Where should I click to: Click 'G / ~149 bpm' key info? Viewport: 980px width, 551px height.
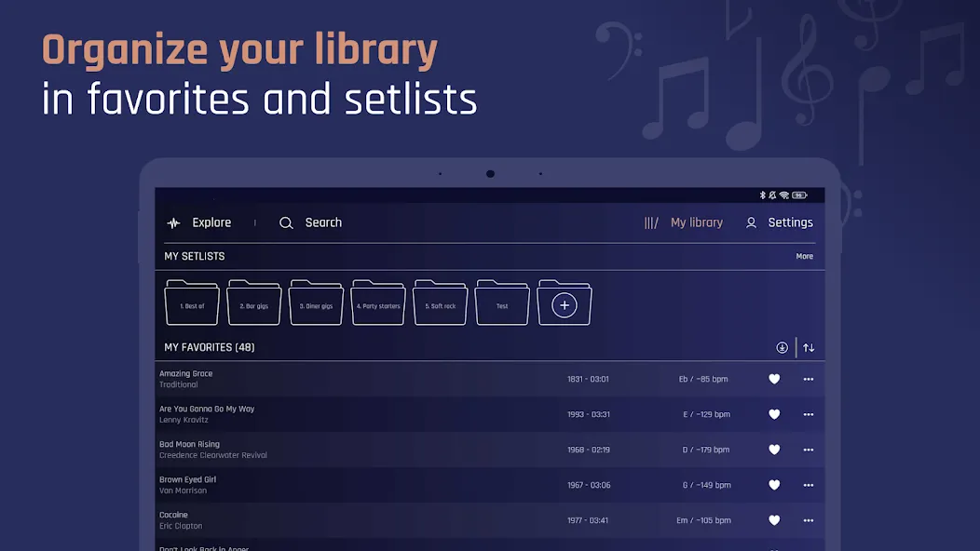click(x=706, y=485)
